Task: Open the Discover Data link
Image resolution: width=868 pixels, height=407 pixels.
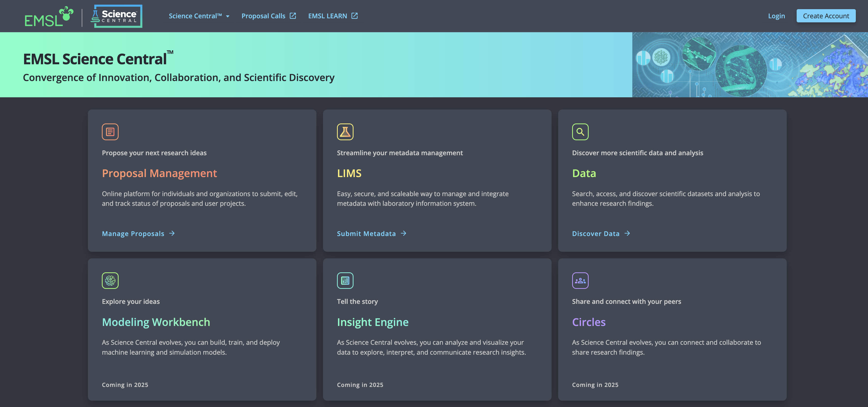Action: (x=601, y=233)
